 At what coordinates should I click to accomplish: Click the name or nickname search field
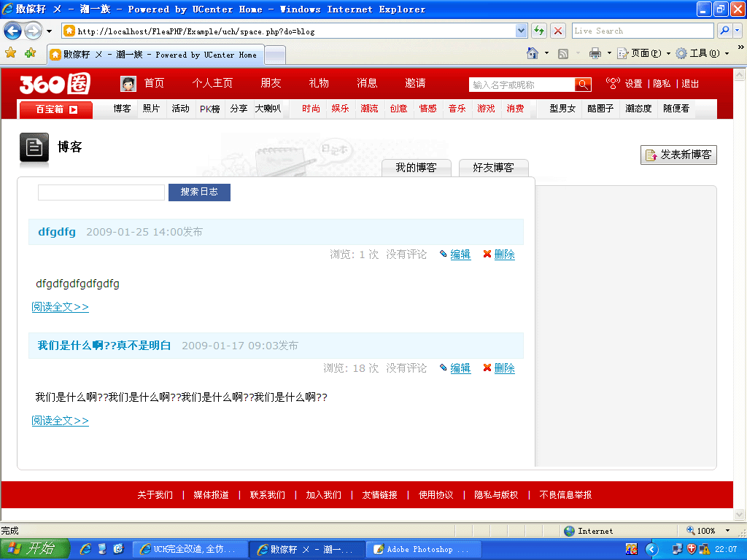(x=522, y=85)
